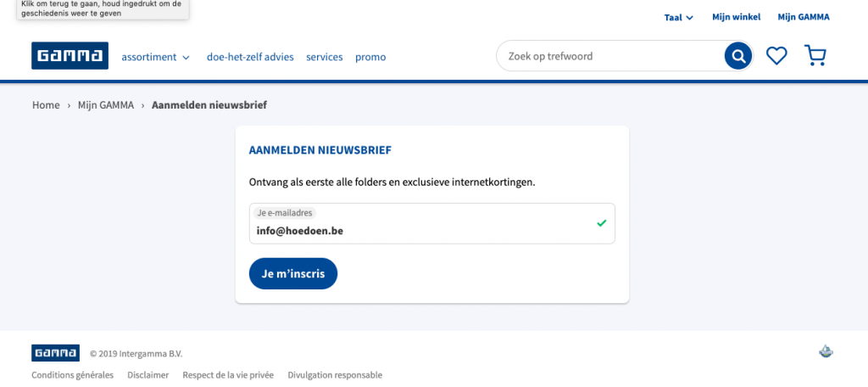Open the promo menu item
Image resolution: width=868 pixels, height=387 pixels.
(x=370, y=57)
